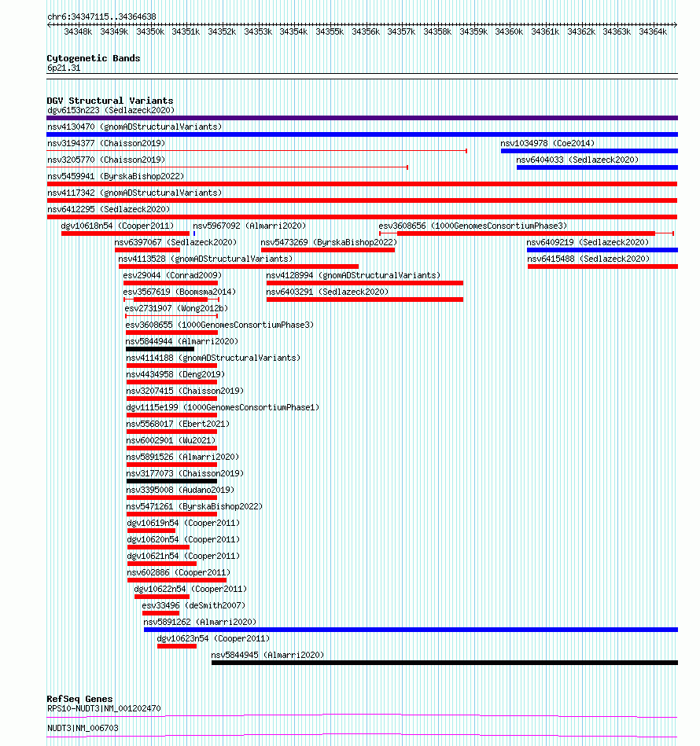Click nsv4434958 (Deng2019) label

175,374
